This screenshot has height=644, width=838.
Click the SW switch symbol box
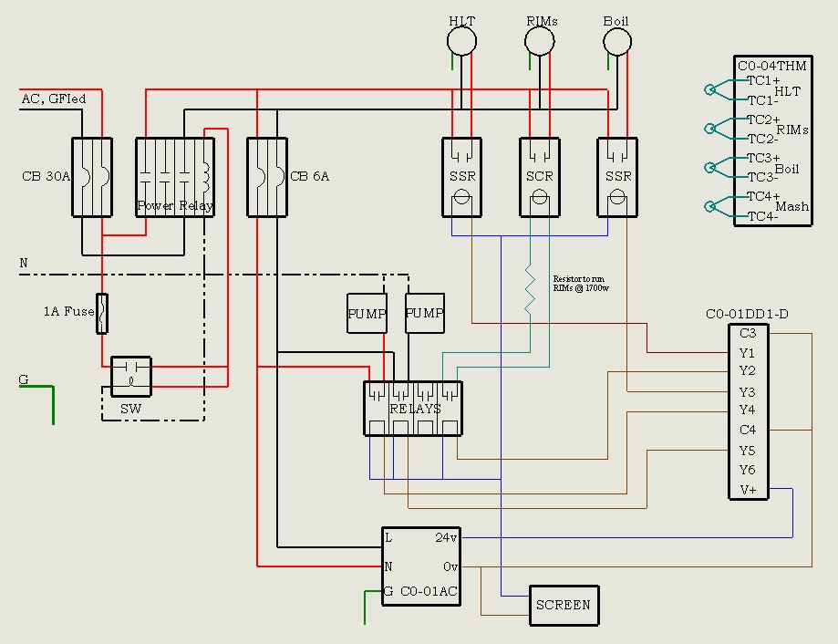(131, 377)
